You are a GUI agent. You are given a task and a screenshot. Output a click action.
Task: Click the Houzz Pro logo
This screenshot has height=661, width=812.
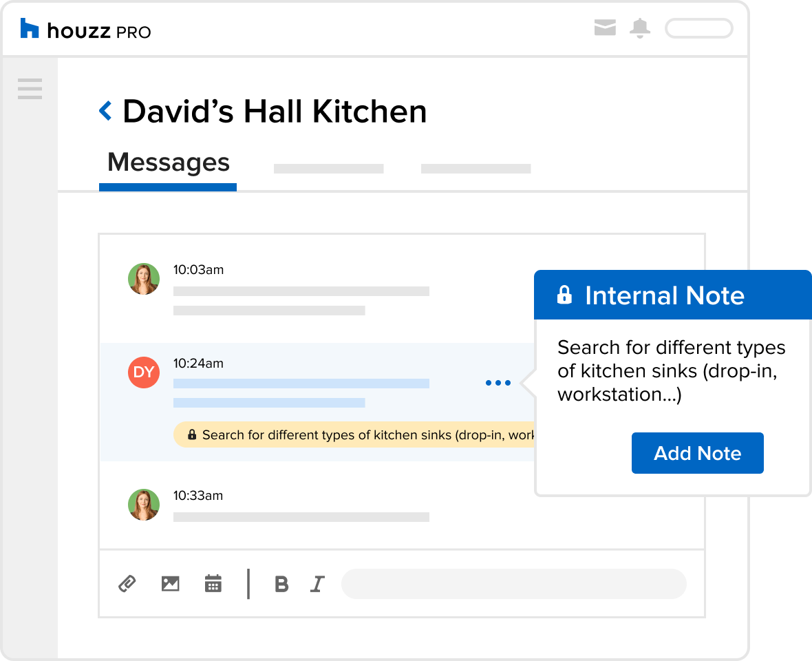[85, 30]
